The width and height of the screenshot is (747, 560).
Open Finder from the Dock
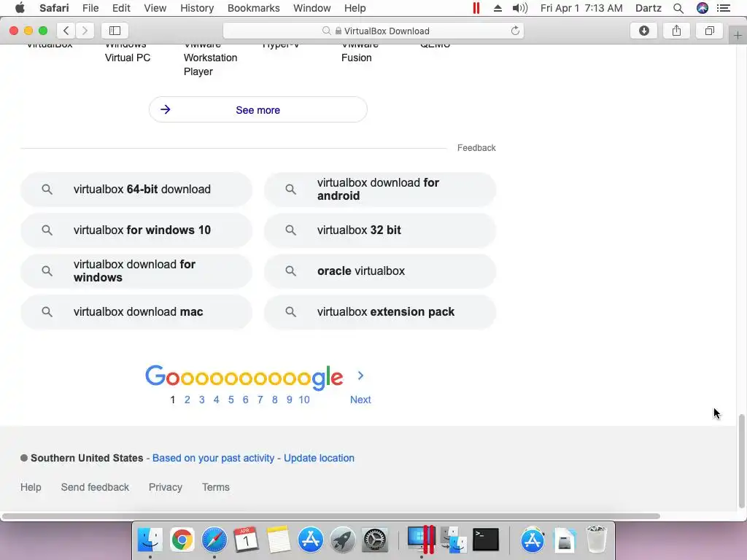tap(150, 540)
